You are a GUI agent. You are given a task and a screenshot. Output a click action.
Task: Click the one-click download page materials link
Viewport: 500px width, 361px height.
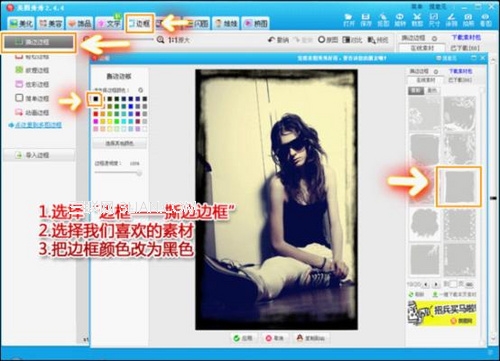pos(454,295)
